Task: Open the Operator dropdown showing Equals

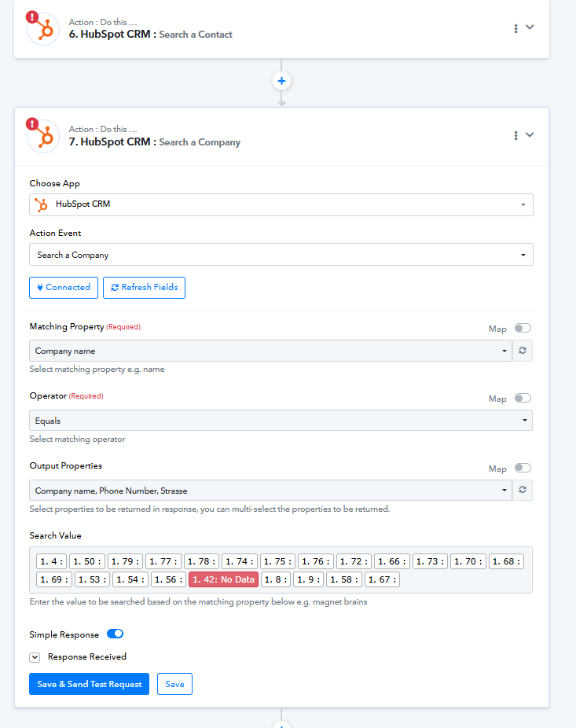Action: 281,421
